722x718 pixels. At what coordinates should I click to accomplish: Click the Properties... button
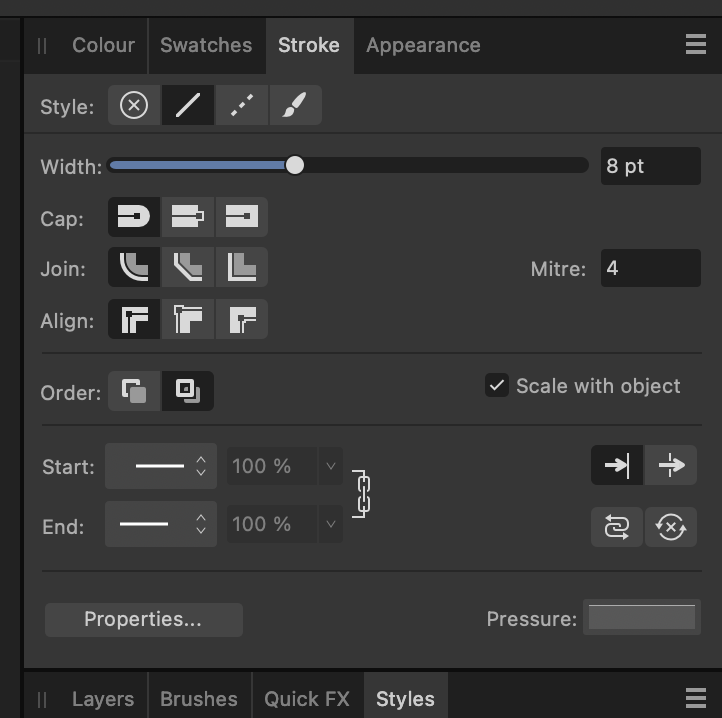point(144,620)
